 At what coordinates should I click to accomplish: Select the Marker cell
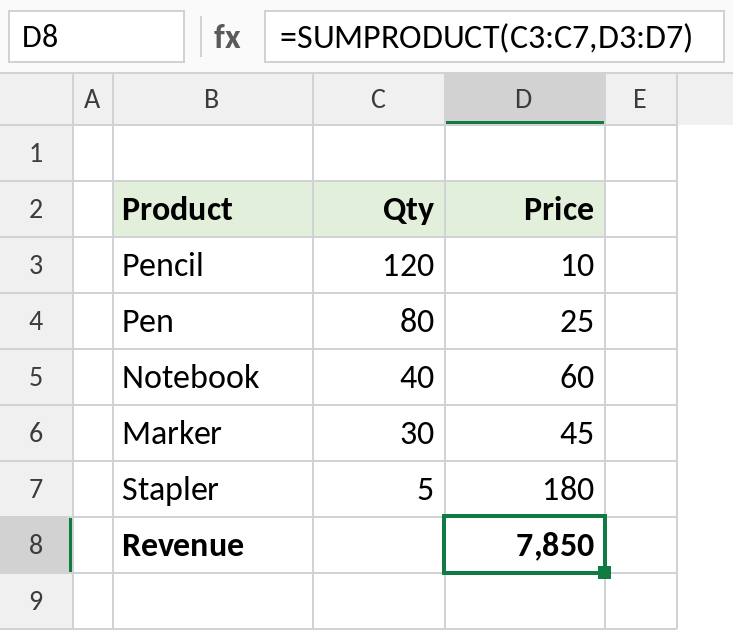(x=213, y=433)
